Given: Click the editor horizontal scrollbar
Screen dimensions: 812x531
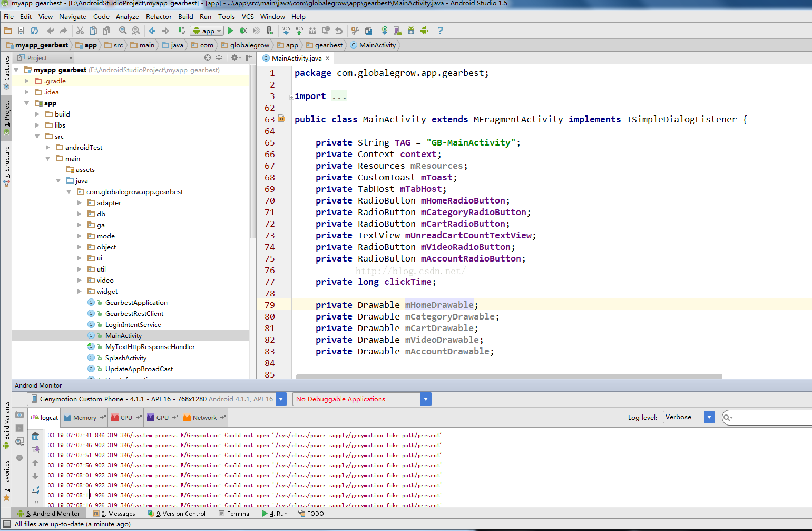Looking at the screenshot, I should click(x=508, y=376).
